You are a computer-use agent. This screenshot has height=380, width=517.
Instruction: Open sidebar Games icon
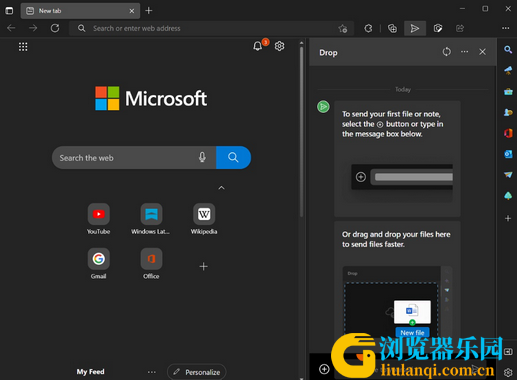click(508, 112)
